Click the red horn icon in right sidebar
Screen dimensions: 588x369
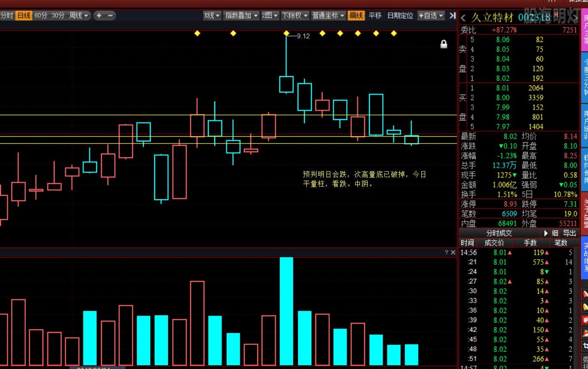[585, 294]
